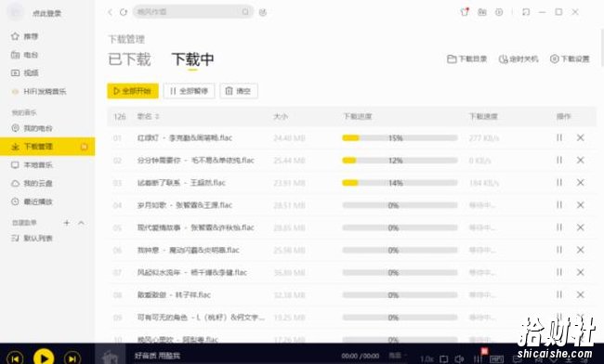Open the skin shirt icon in title bar
The width and height of the screenshot is (604, 364).
point(465,12)
